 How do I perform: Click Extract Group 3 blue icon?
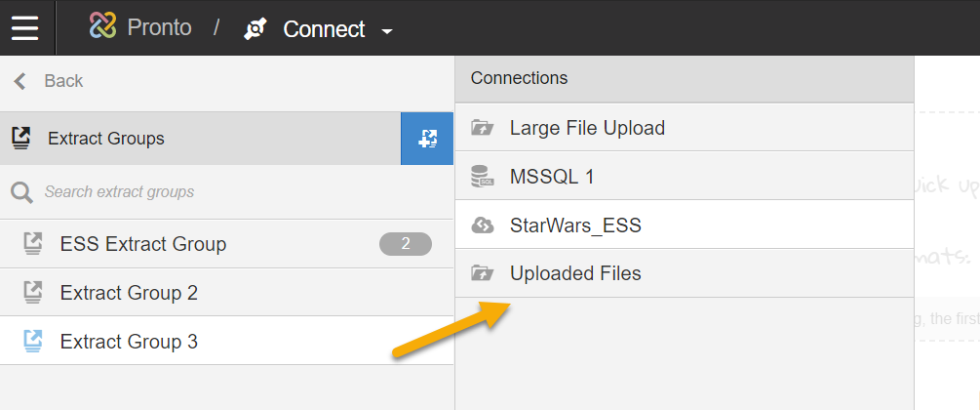pyautogui.click(x=32, y=341)
